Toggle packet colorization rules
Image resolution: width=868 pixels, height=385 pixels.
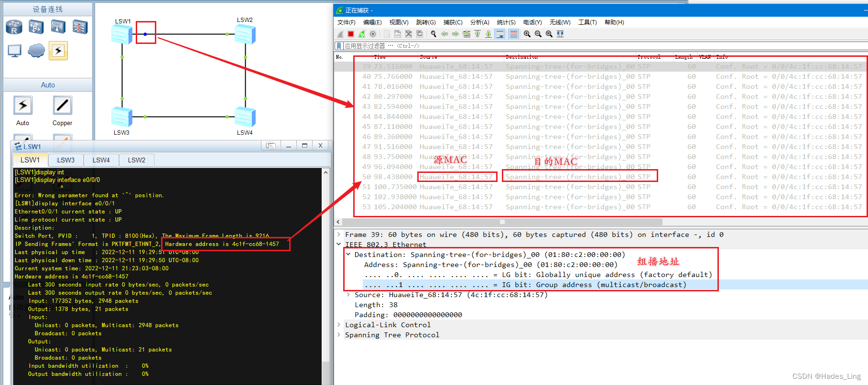pyautogui.click(x=513, y=34)
